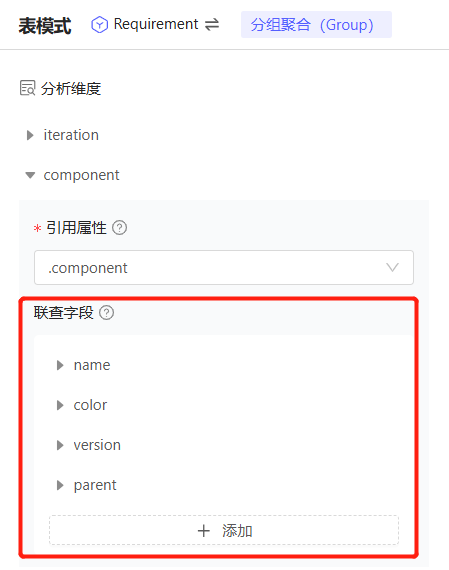Click the 表模式 heading
Viewport: 449px width, 570px height.
[45, 26]
